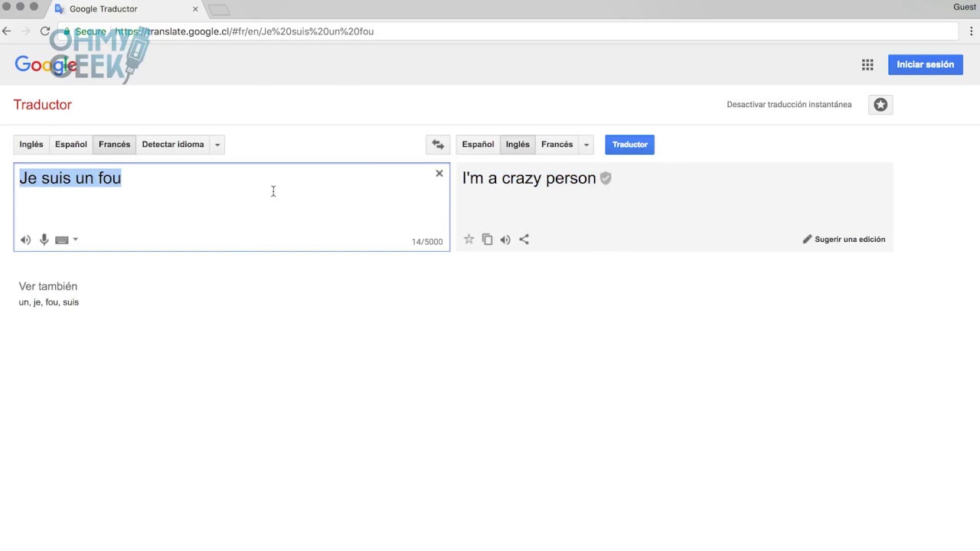Open the virtual keyboard input tool
The width and height of the screenshot is (980, 551).
point(62,240)
